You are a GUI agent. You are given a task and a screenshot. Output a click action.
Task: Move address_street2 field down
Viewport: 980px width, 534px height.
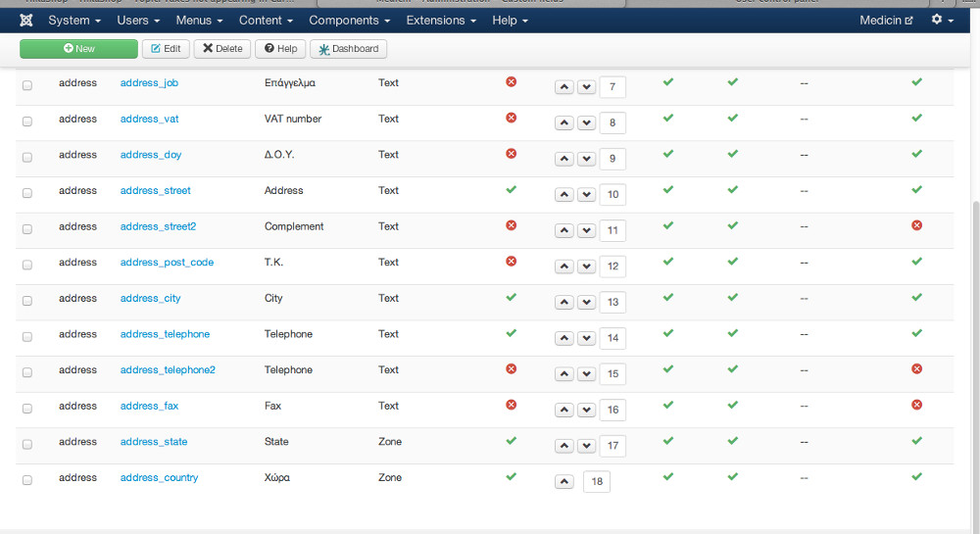coord(586,230)
